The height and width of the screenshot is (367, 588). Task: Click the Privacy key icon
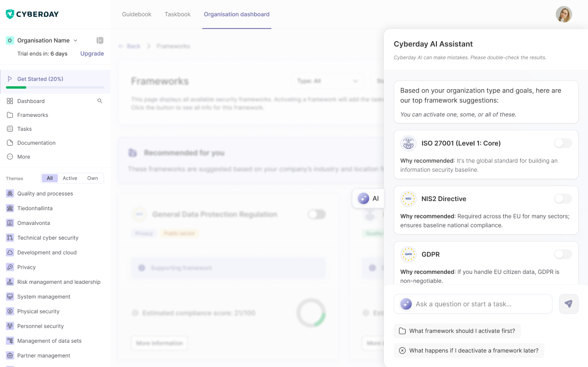pos(10,267)
